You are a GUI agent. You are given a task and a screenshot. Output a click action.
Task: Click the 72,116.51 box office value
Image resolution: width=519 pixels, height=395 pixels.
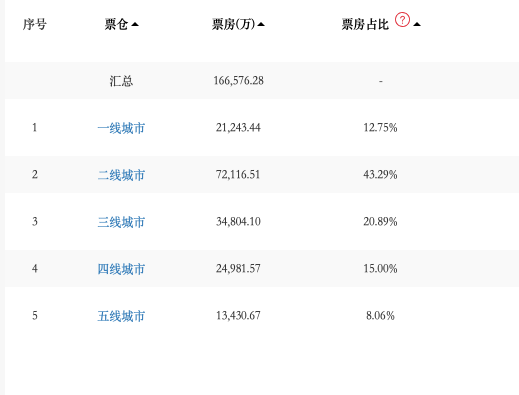[238, 175]
